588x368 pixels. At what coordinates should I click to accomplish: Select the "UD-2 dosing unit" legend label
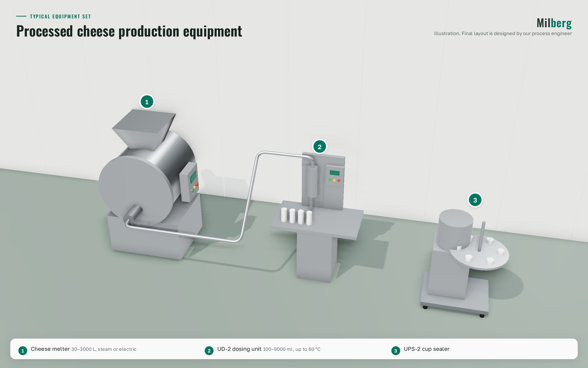(x=239, y=349)
